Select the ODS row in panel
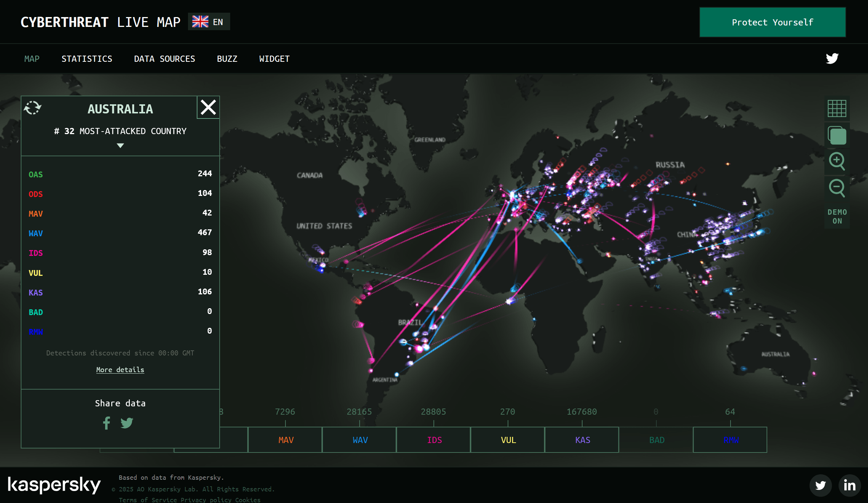The width and height of the screenshot is (868, 503). [120, 194]
